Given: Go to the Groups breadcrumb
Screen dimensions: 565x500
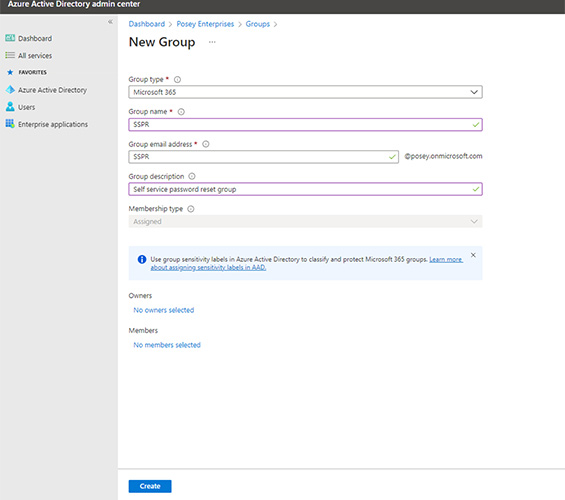Looking at the screenshot, I should point(258,24).
